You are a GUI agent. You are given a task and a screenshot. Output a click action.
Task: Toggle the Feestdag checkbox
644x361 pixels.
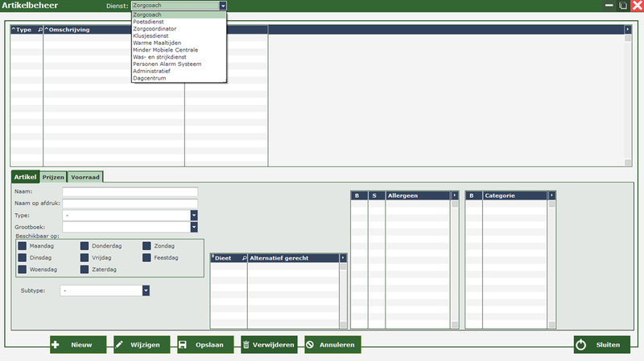pyautogui.click(x=147, y=258)
